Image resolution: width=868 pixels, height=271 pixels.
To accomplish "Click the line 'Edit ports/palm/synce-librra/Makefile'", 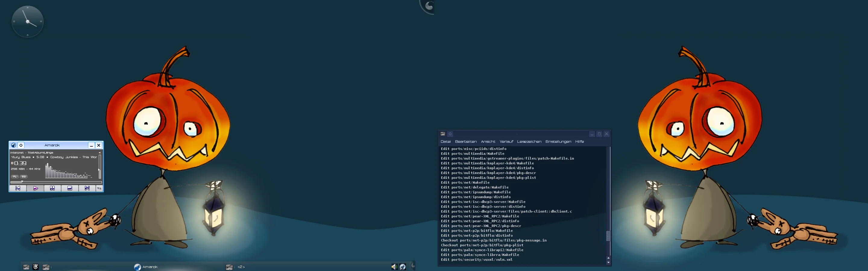I will 480,255.
